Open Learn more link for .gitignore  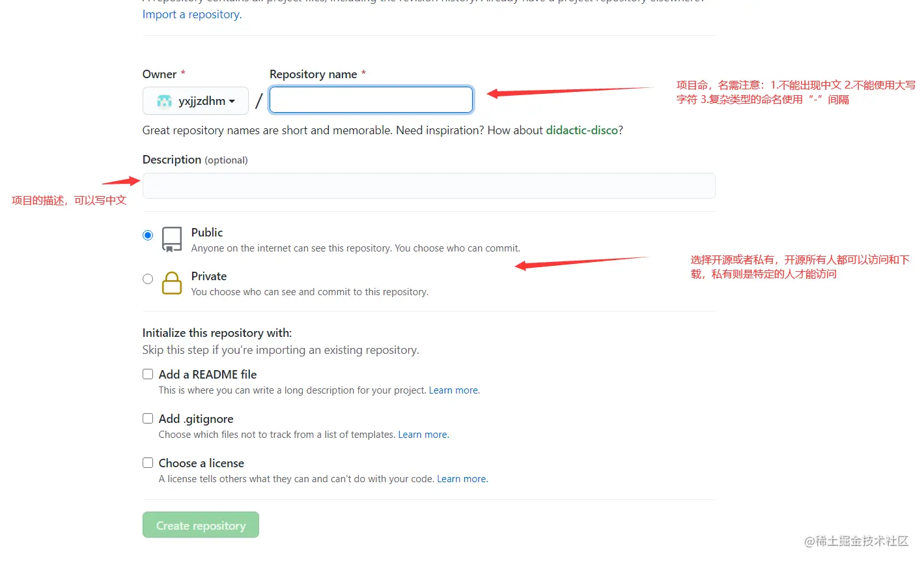pyautogui.click(x=423, y=435)
